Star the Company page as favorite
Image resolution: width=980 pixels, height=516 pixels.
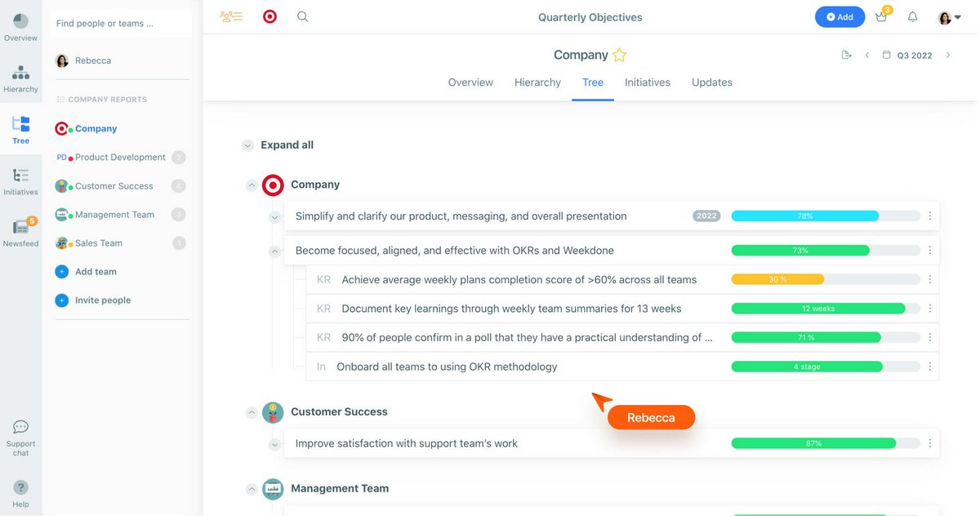(x=620, y=56)
